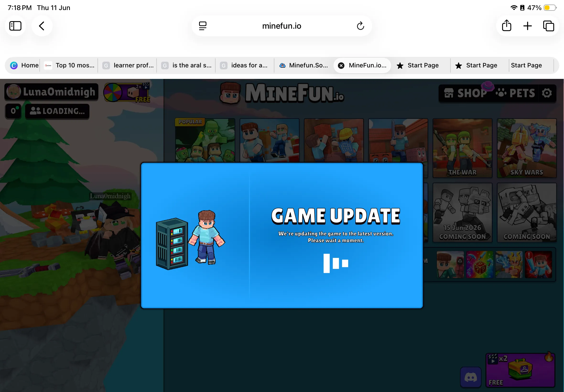Image resolution: width=564 pixels, height=392 pixels.
Task: Pick the green tracksuit character game icon
Action: pos(450,265)
